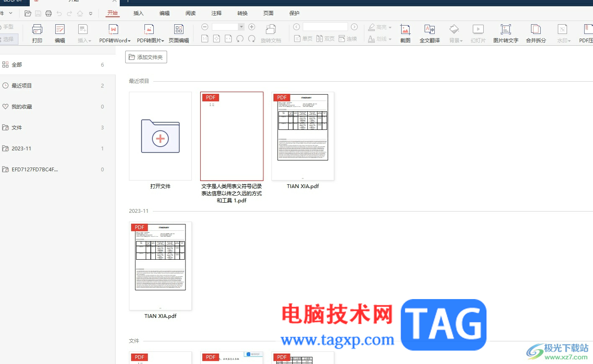
Task: Go to next page arrow icon
Action: [x=354, y=27]
